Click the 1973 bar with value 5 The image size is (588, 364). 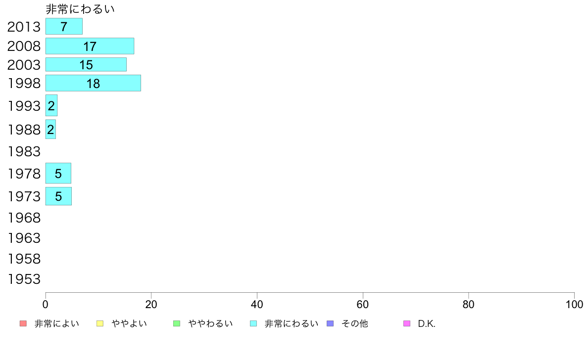58,196
